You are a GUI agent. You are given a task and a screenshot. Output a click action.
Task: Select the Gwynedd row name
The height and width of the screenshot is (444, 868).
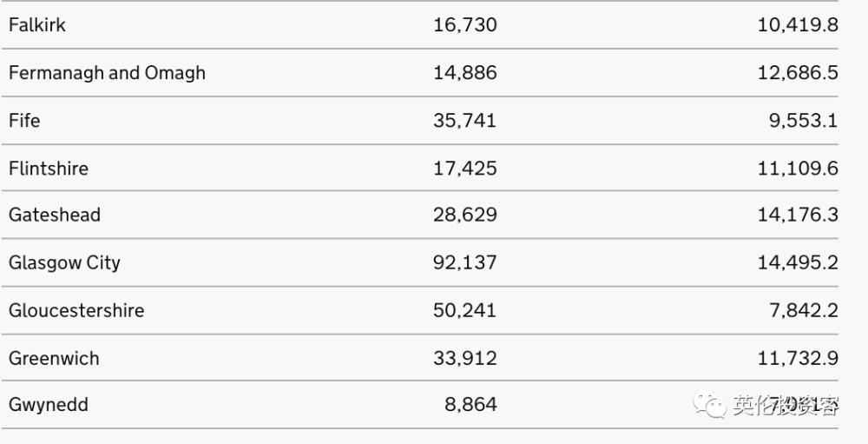[48, 405]
